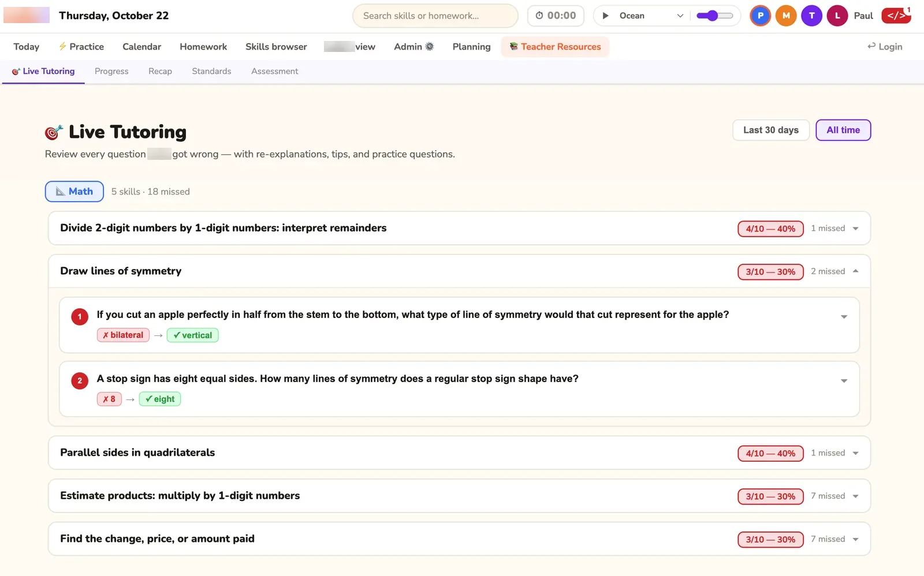
Task: Go to the Assessment tab
Action: click(275, 72)
